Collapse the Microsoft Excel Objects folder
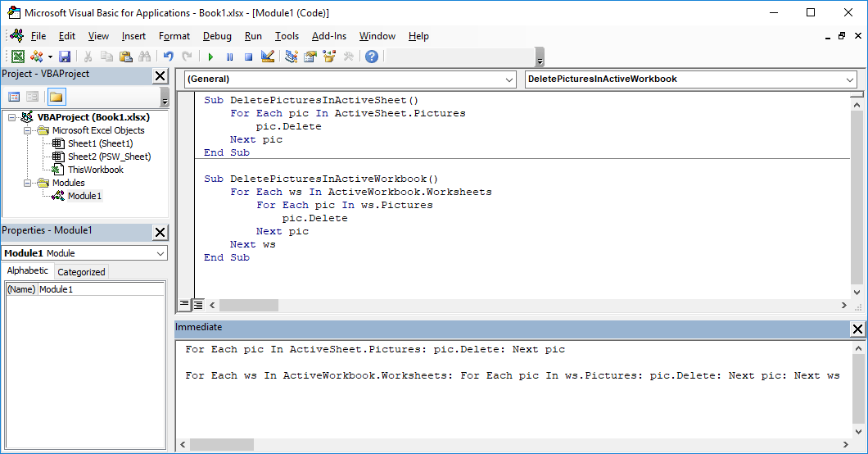 (x=27, y=130)
